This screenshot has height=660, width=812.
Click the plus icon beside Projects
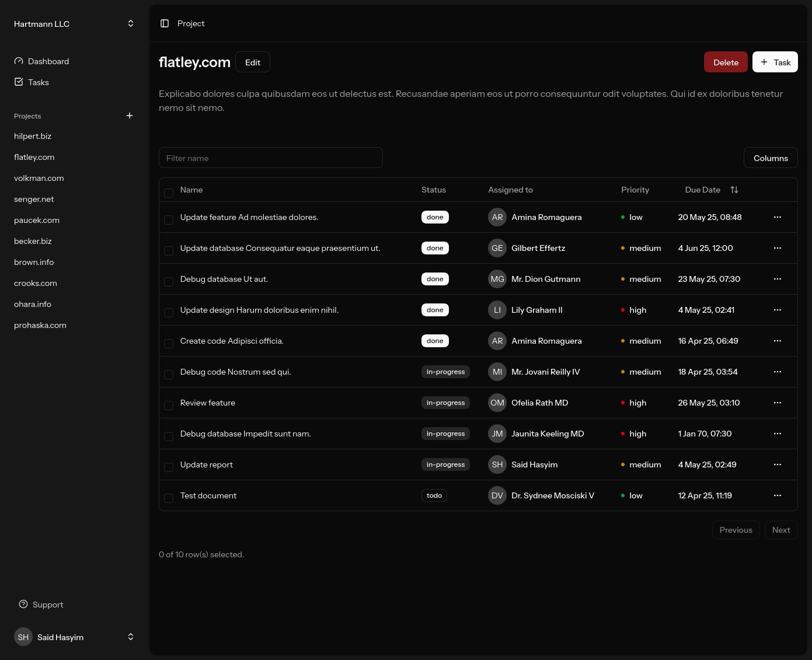click(x=130, y=116)
